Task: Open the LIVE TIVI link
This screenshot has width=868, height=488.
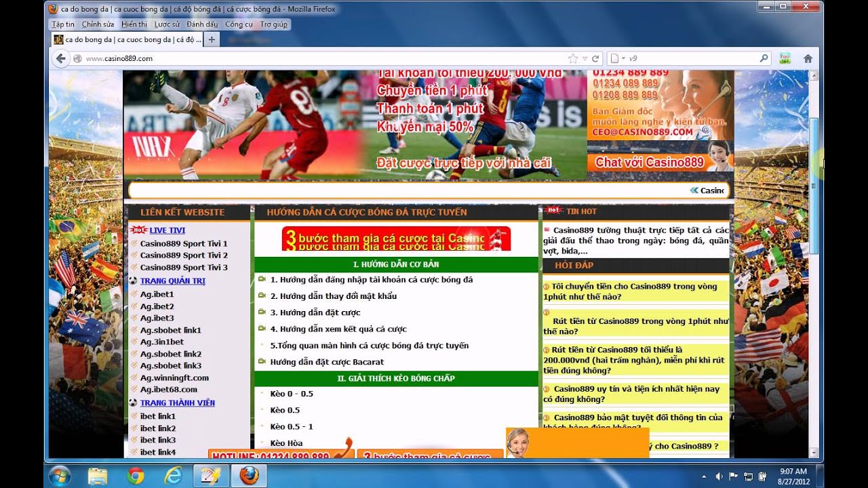Action: click(x=167, y=230)
